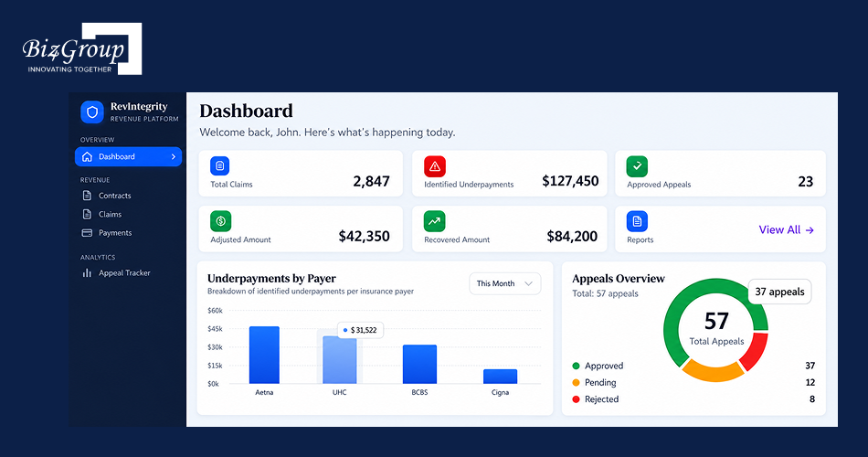This screenshot has height=457, width=868.
Task: Click the red Rejected legend dot
Action: coord(576,399)
